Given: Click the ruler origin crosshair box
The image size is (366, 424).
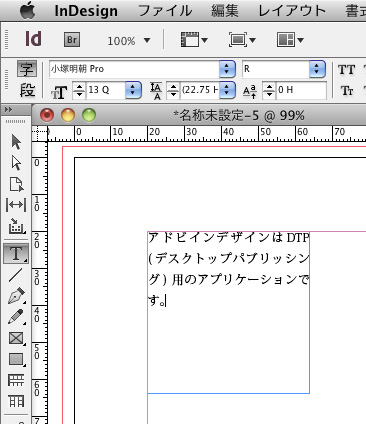Looking at the screenshot, I should click(x=40, y=134).
